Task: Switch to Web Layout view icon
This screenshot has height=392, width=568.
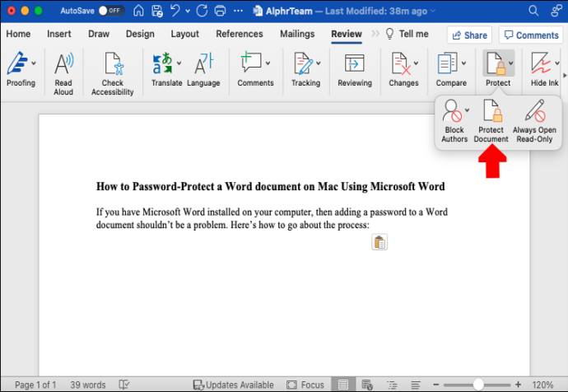Action: click(x=367, y=385)
